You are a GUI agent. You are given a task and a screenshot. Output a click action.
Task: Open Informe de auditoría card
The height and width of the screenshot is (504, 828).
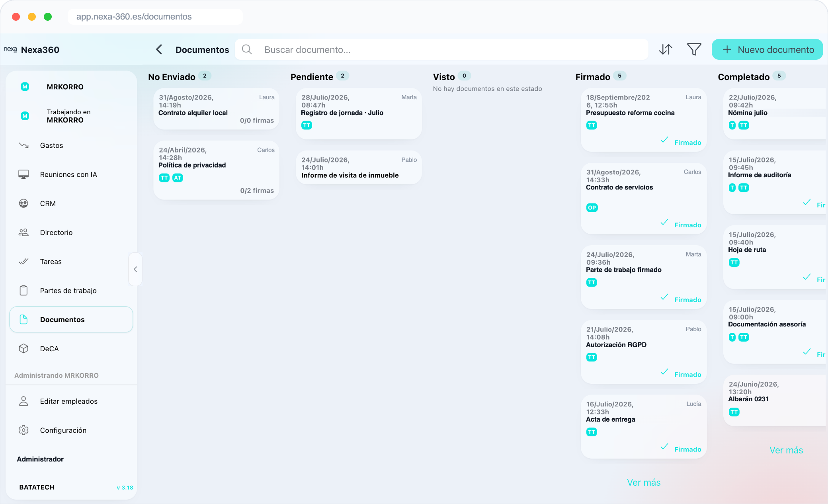[x=775, y=182]
